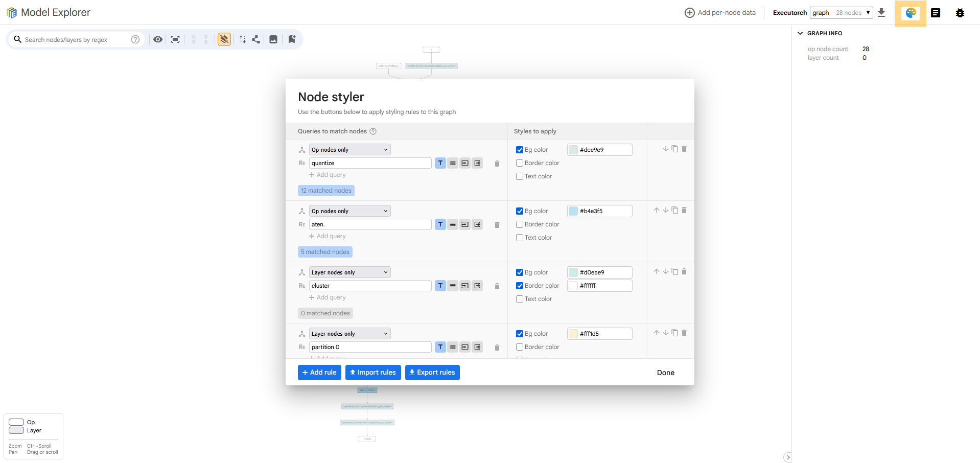The image size is (980, 463).
Task: Move the cluster rule up
Action: [657, 272]
